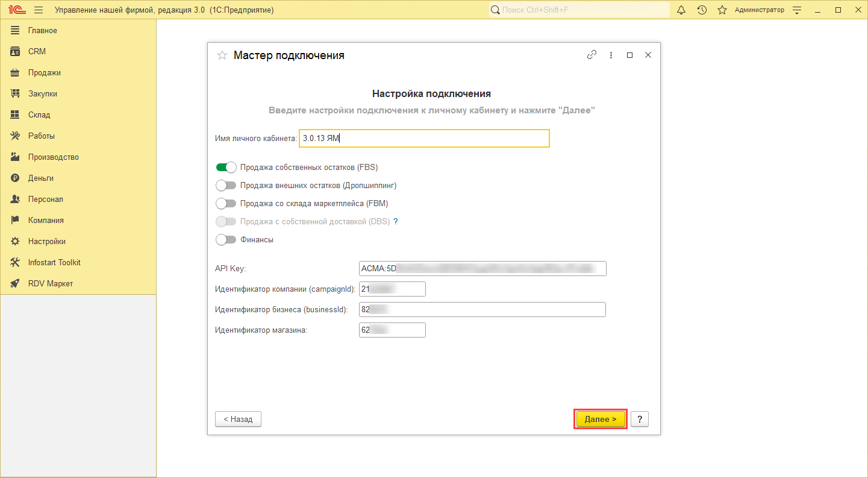The width and height of the screenshot is (868, 478).
Task: Open the Персонал section
Action: [x=78, y=199]
